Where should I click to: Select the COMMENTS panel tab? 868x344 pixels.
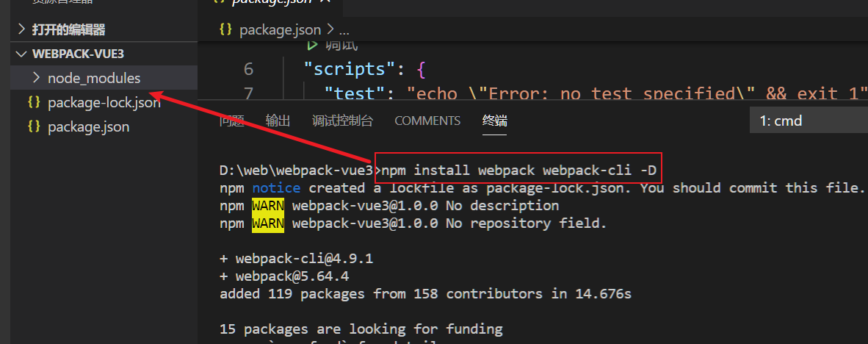click(427, 121)
